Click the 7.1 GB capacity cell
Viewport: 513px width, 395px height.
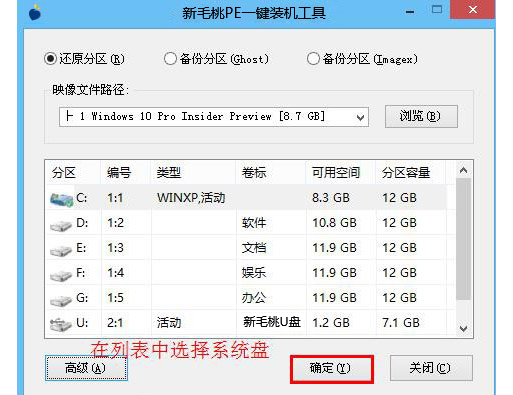401,323
